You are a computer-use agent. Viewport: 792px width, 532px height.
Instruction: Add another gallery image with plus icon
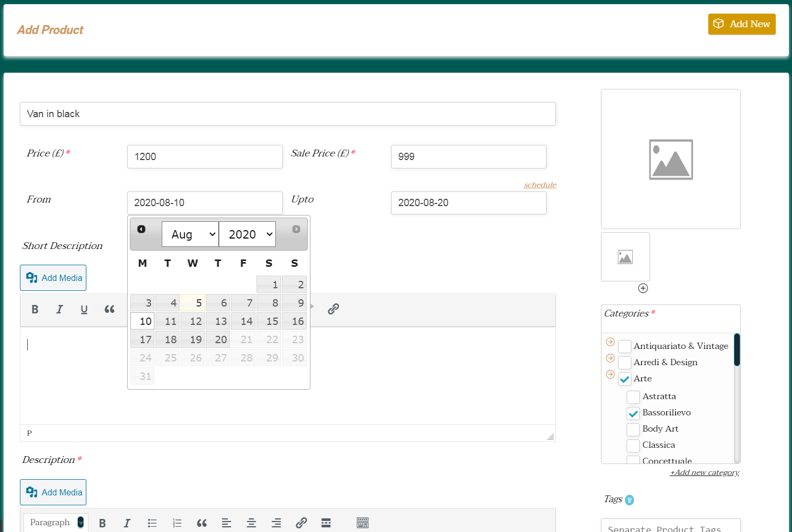pos(643,288)
